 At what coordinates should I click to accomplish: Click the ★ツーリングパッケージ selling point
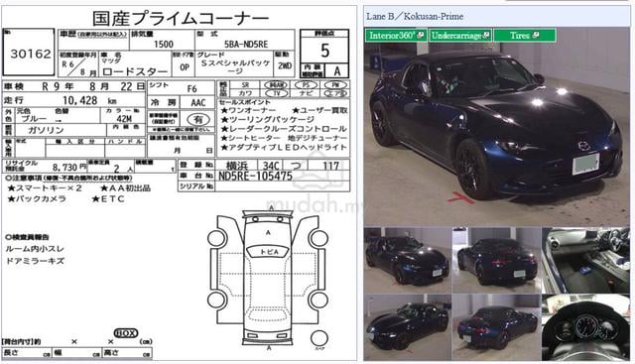pos(267,119)
